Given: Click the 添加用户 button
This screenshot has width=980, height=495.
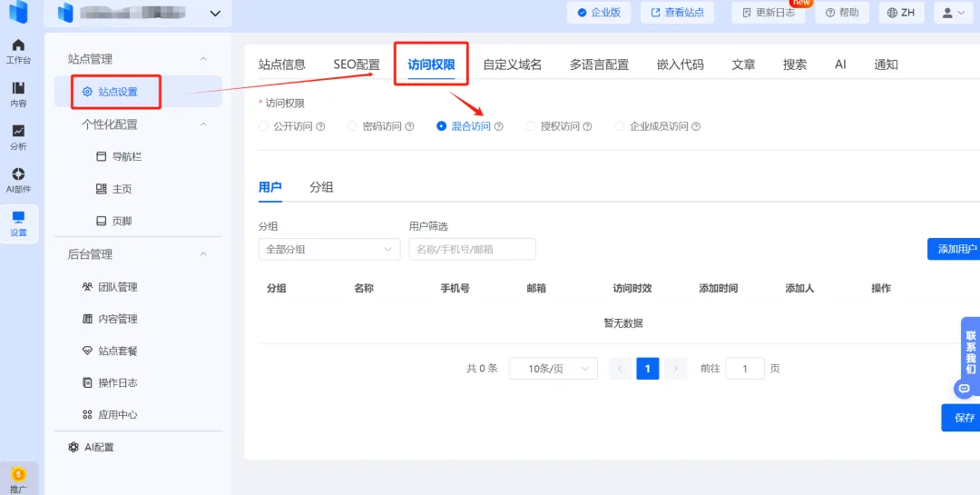Looking at the screenshot, I should pos(954,249).
